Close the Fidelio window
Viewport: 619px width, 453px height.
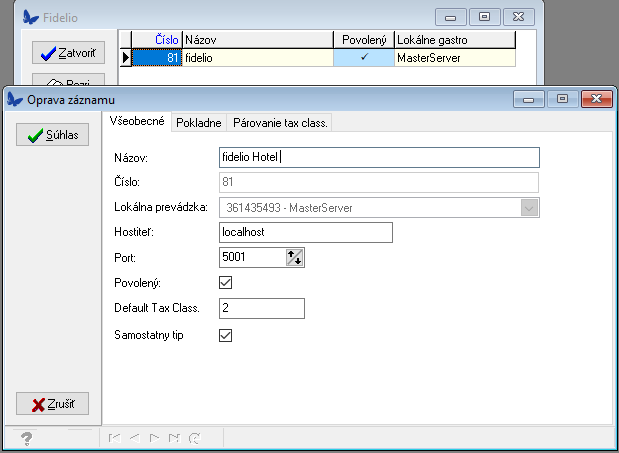[519, 17]
